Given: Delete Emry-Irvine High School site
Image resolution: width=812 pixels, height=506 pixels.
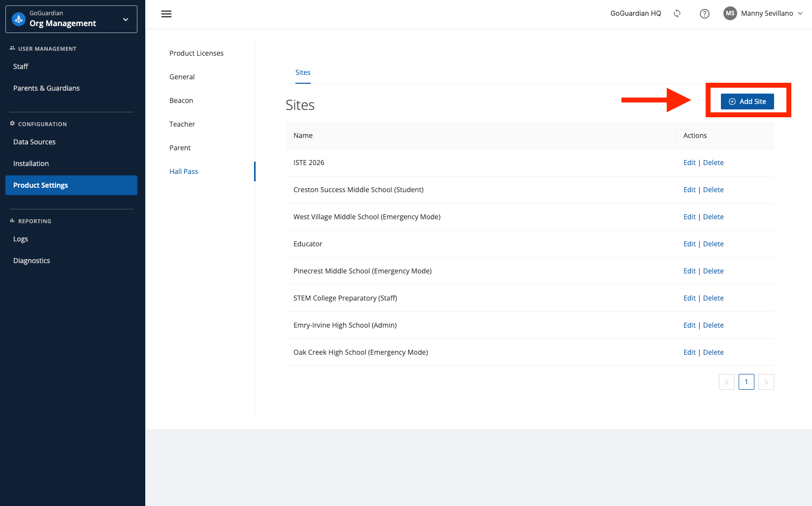Looking at the screenshot, I should pyautogui.click(x=714, y=325).
